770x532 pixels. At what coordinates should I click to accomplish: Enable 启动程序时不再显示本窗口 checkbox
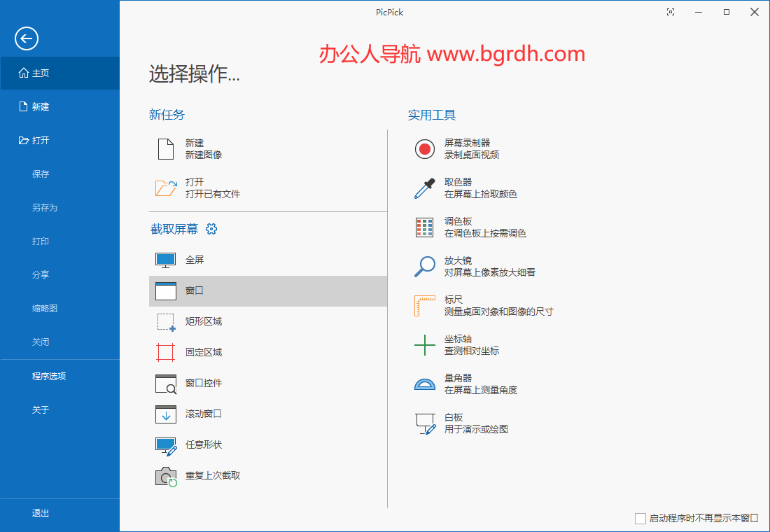[640, 518]
